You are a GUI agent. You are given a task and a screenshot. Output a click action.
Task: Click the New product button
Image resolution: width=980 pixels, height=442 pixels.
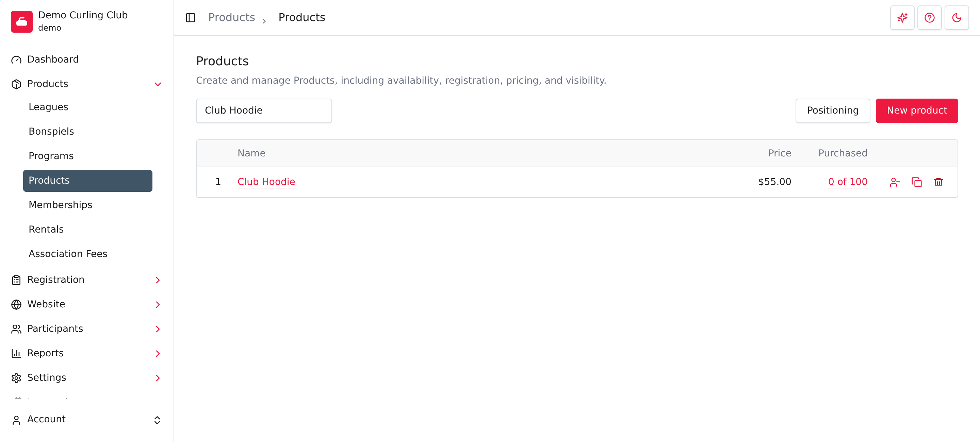click(916, 111)
